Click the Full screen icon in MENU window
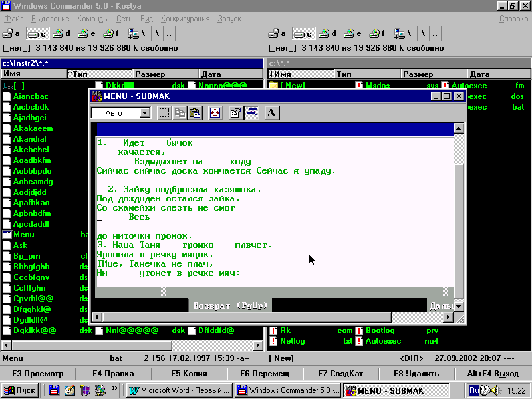 click(x=215, y=113)
